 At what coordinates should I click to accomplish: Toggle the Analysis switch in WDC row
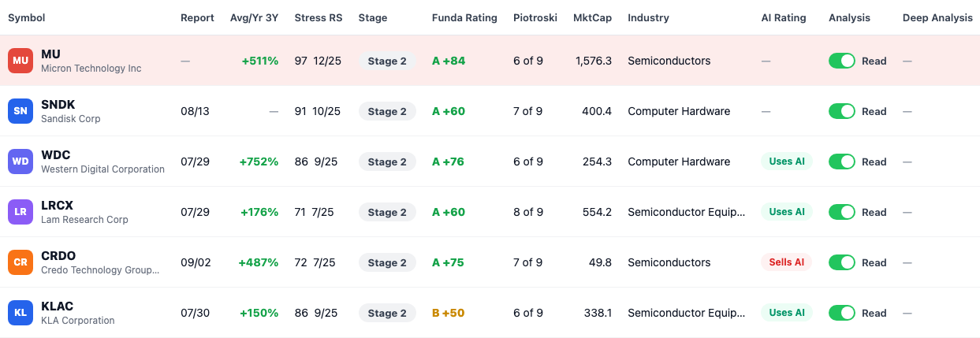pos(842,162)
